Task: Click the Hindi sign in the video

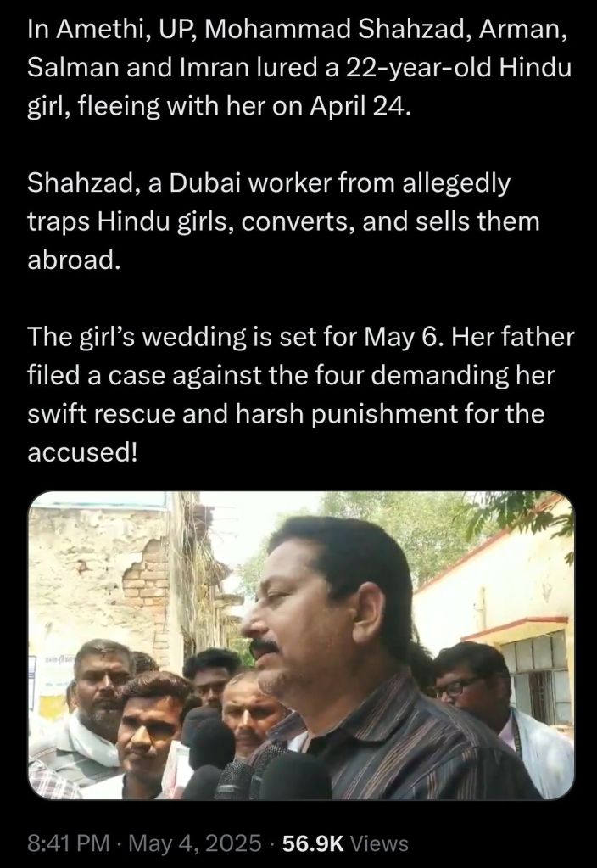Action: click(x=53, y=660)
